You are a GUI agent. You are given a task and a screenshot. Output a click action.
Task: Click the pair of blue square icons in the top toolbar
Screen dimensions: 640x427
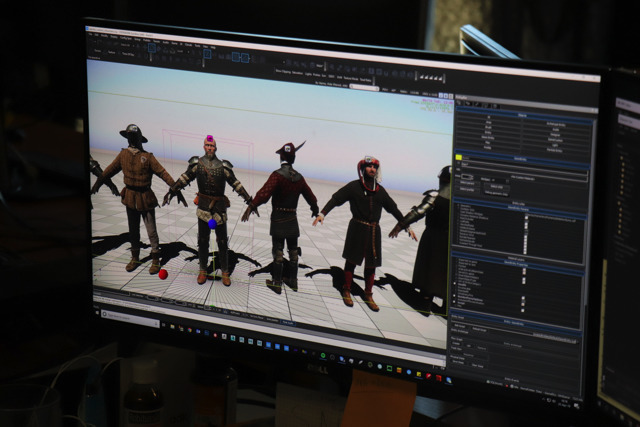click(x=240, y=57)
